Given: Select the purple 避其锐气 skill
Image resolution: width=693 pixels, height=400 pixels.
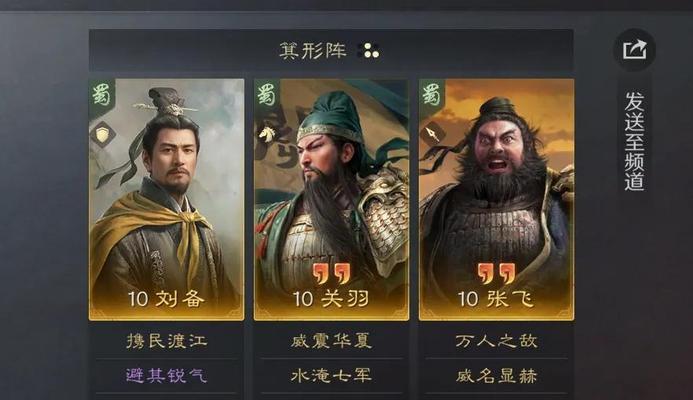Looking at the screenshot, I should click(x=167, y=375).
